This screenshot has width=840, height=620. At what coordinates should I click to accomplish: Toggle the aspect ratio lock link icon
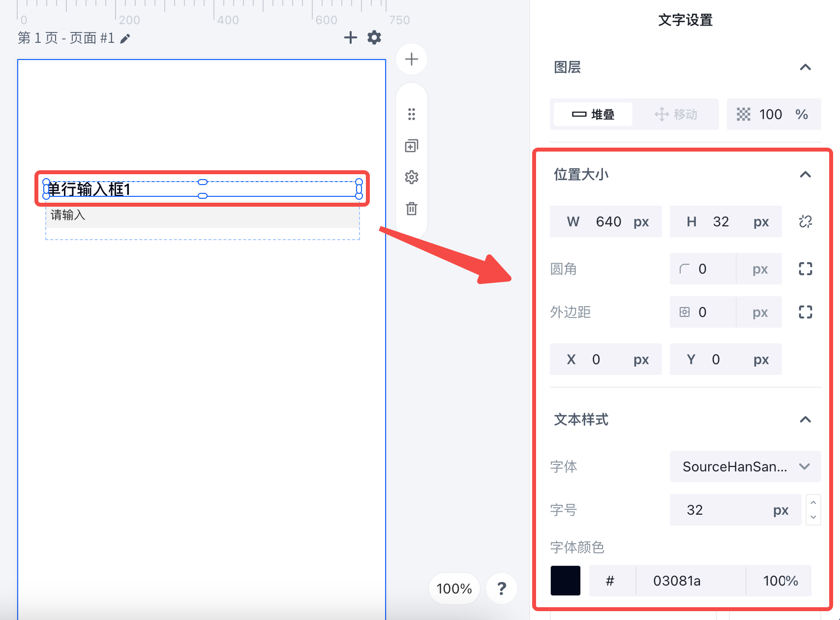[x=805, y=221]
